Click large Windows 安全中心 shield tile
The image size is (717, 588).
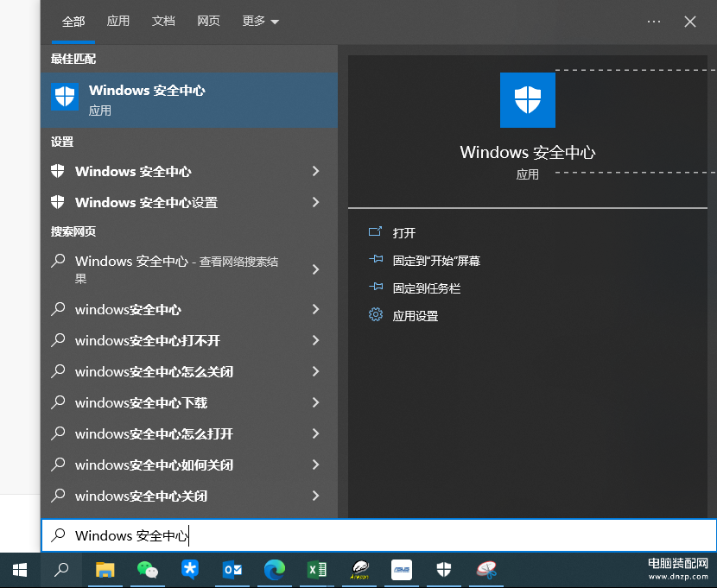pyautogui.click(x=527, y=100)
